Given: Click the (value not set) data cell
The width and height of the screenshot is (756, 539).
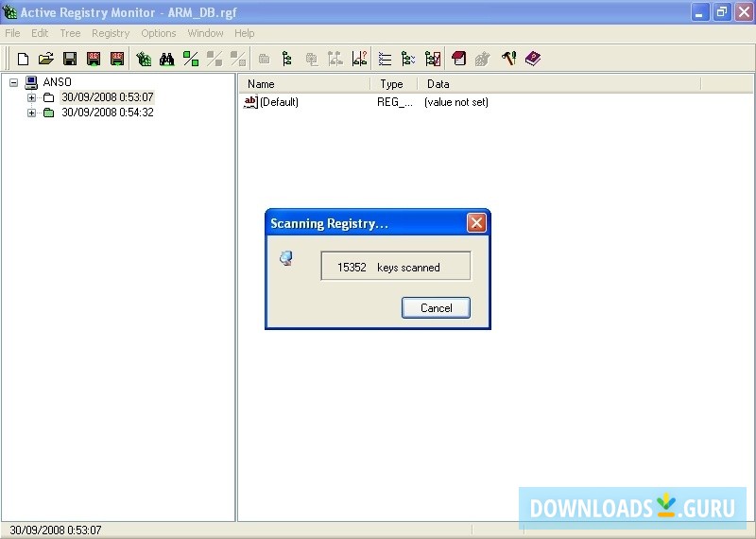Looking at the screenshot, I should click(456, 102).
